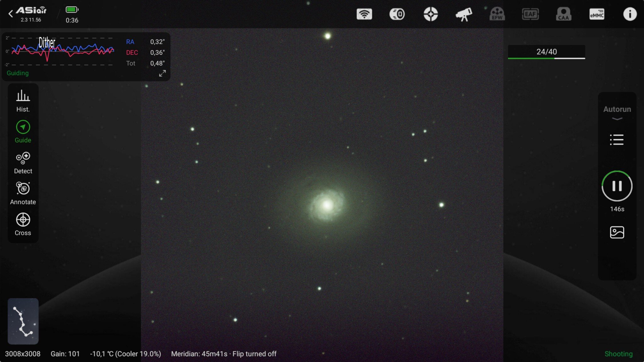The image size is (644, 362).
Task: Open telescope mount settings
Action: coord(464,14)
